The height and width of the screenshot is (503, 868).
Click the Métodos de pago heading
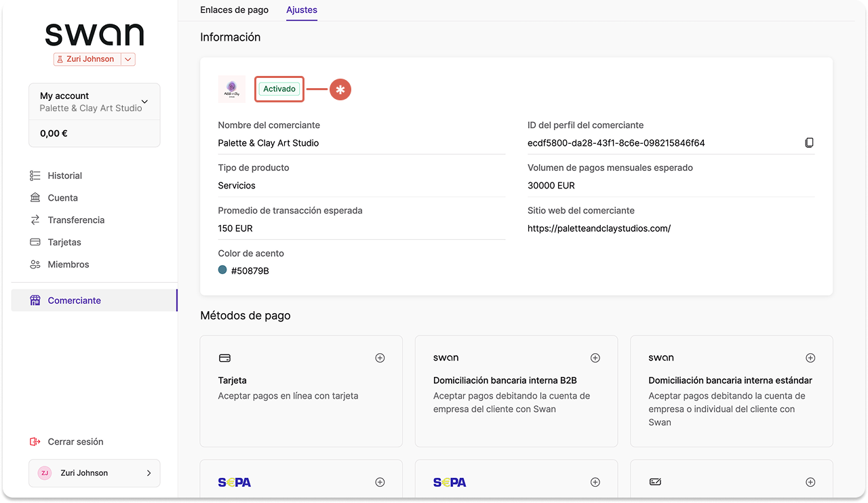[x=245, y=315]
